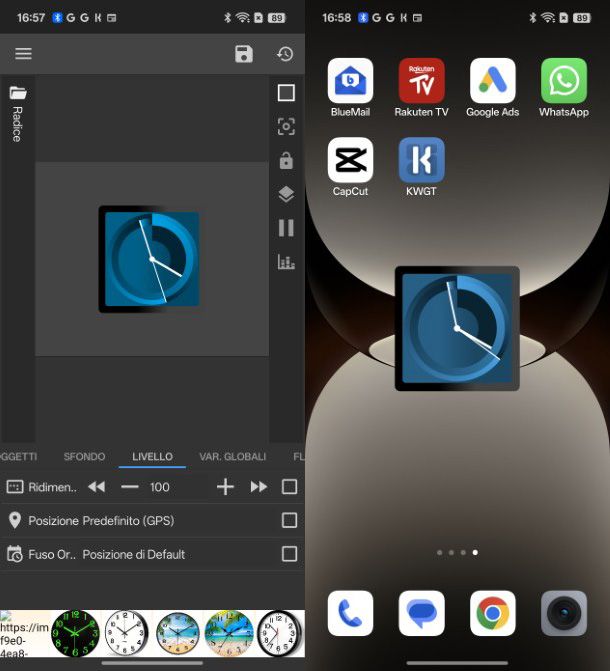
Task: Switch to the SFONDO tab
Action: 84,456
